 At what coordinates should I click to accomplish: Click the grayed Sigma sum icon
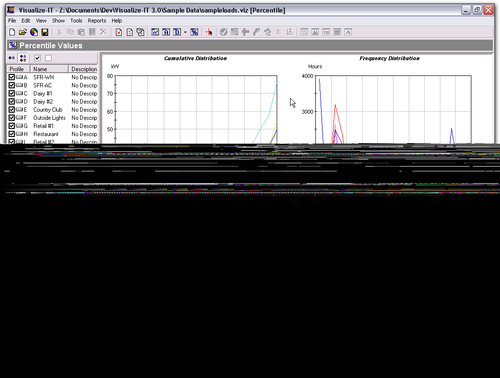pyautogui.click(x=278, y=32)
